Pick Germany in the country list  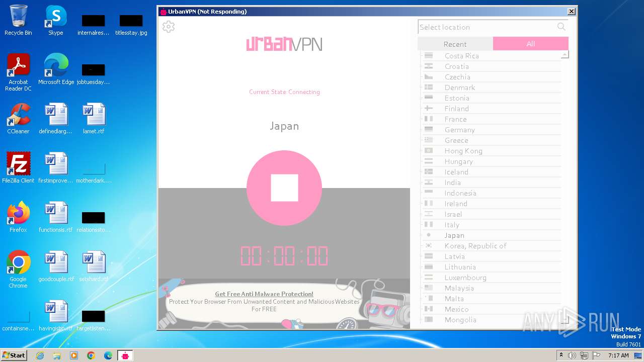pyautogui.click(x=491, y=130)
